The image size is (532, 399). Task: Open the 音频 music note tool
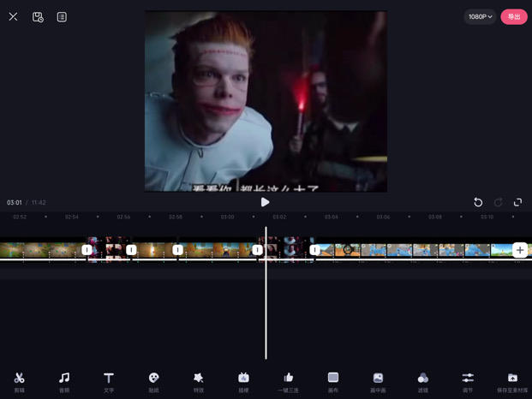[64, 383]
